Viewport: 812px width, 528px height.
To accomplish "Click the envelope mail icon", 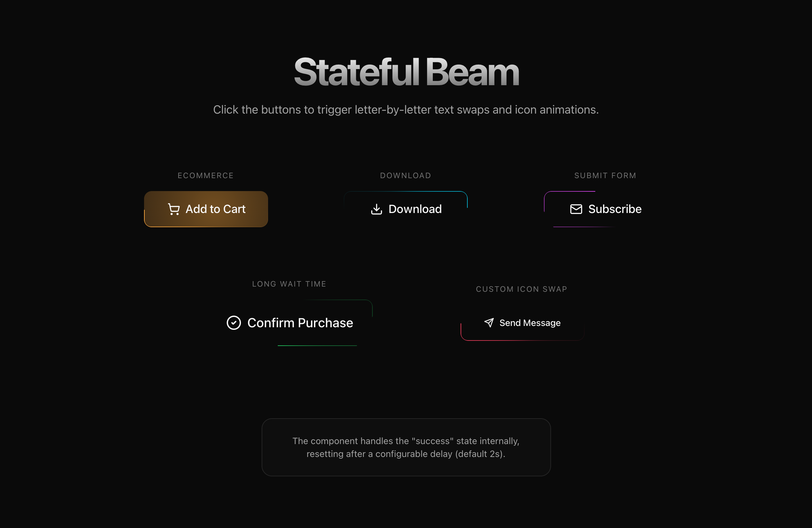I will coord(576,209).
